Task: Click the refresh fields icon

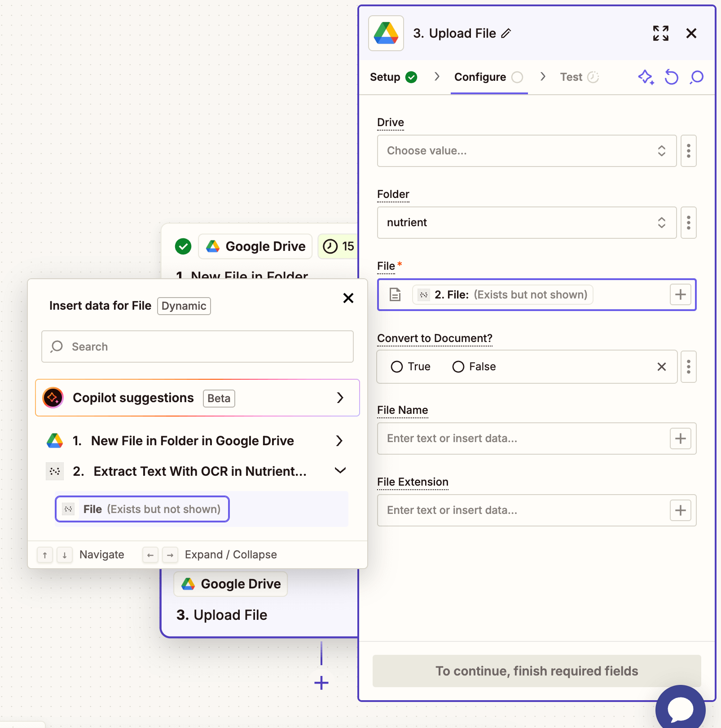Action: (x=671, y=77)
